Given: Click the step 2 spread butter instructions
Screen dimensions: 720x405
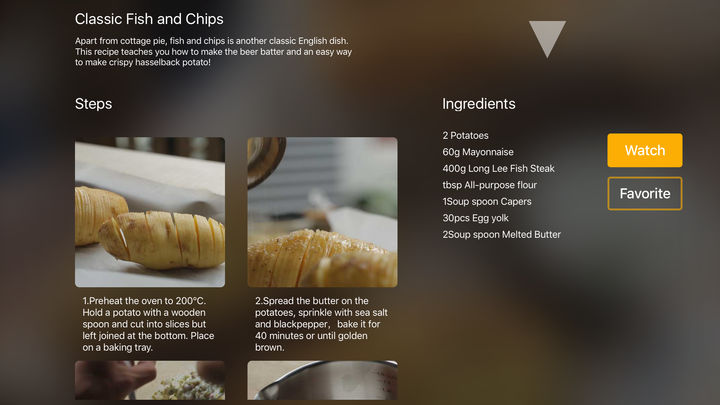Looking at the screenshot, I should tap(321, 324).
